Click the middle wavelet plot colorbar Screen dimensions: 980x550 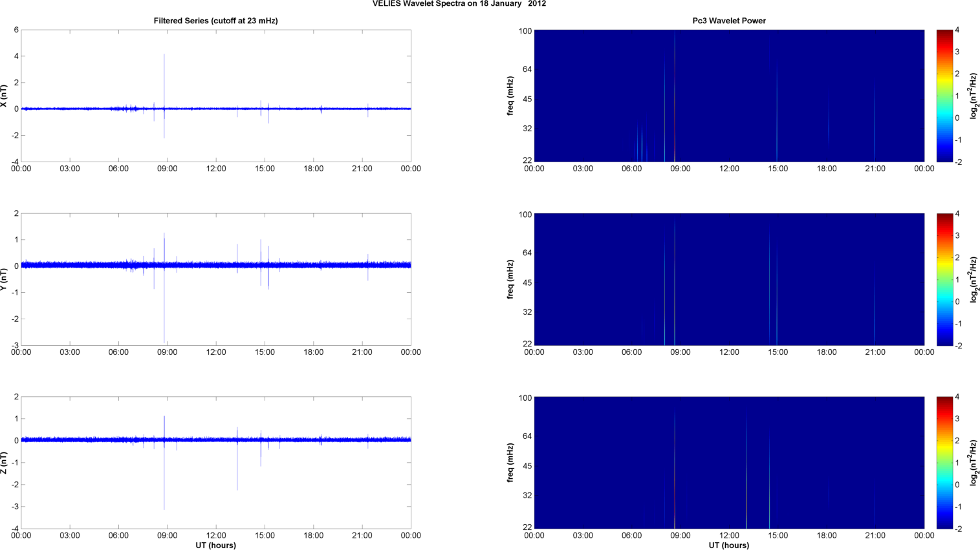[944, 279]
